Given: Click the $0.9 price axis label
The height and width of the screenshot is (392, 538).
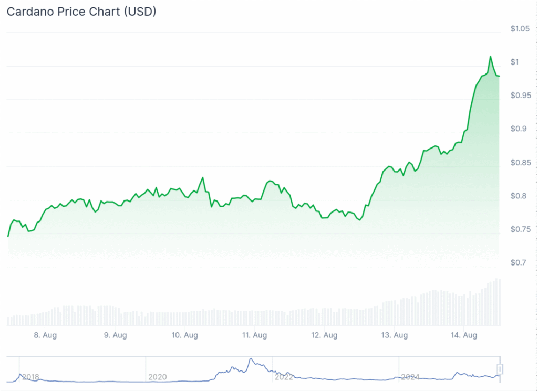Looking at the screenshot, I should tap(519, 129).
